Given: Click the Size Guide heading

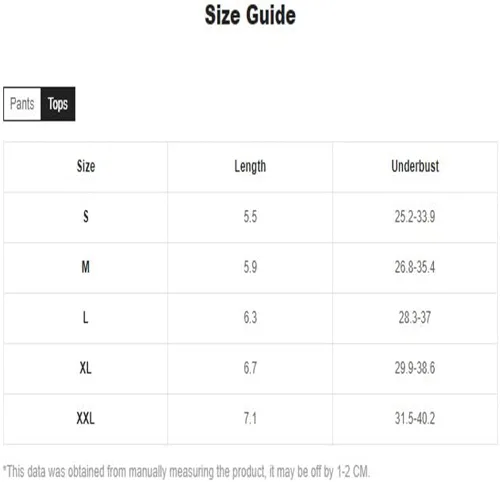Looking at the screenshot, I should (x=250, y=15).
